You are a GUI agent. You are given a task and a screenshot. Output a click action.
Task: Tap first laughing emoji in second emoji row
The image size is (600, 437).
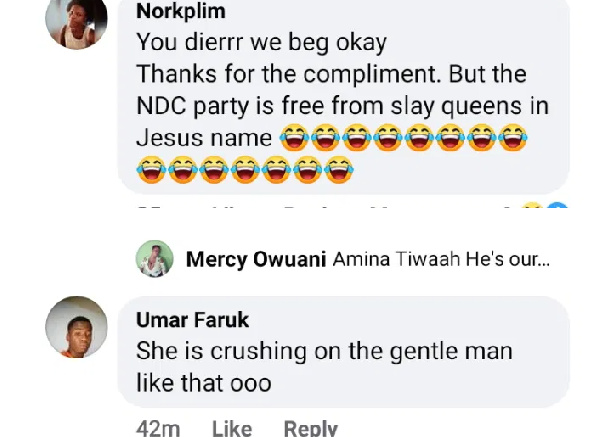coord(152,169)
